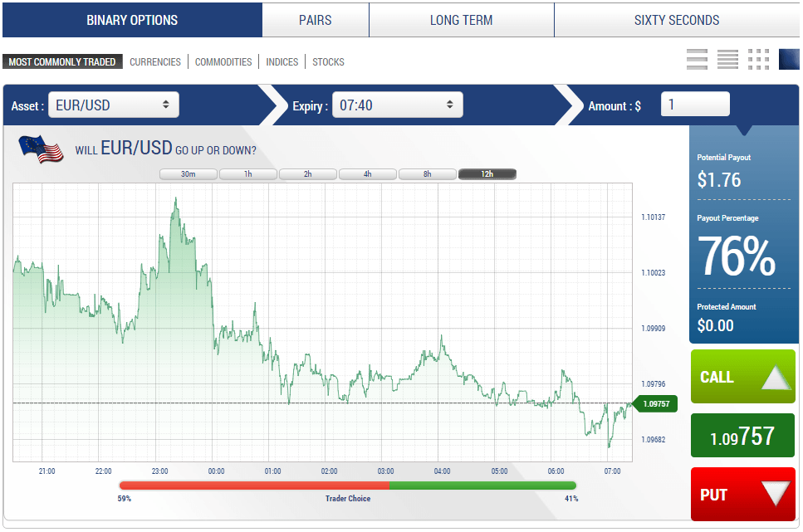Switch to the PAIRS tab
Image resolution: width=803 pixels, height=532 pixels.
(315, 20)
